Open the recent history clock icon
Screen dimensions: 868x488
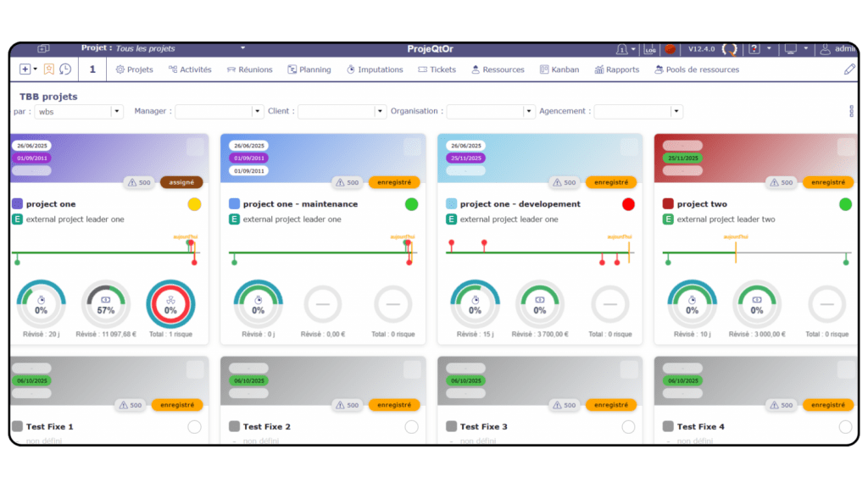(65, 69)
